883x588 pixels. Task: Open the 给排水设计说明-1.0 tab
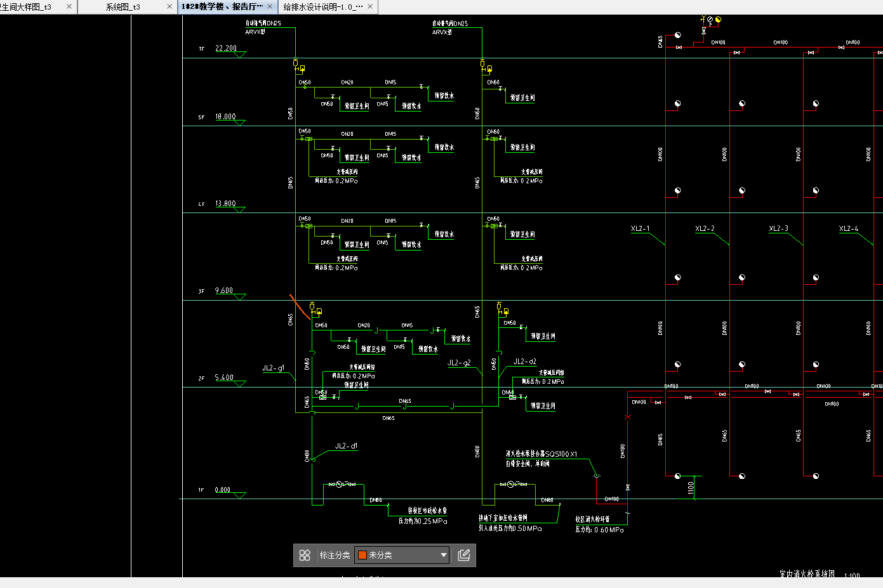323,7
